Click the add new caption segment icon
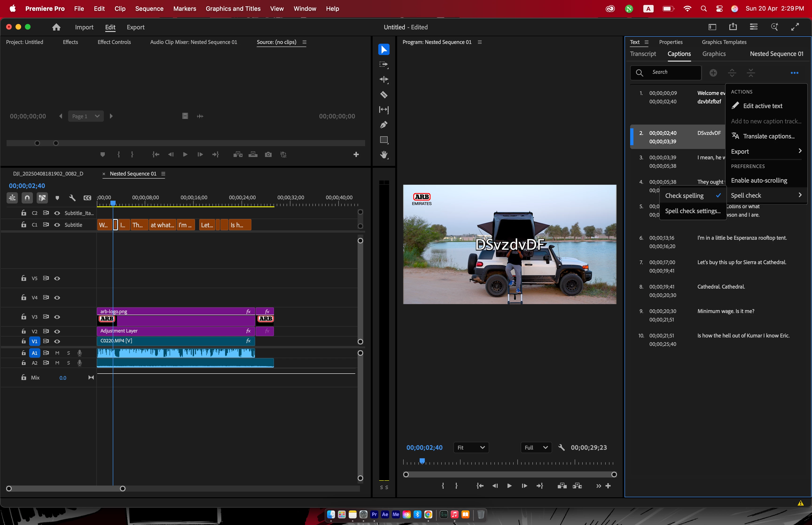Screen dimensions: 812x525 pos(713,73)
